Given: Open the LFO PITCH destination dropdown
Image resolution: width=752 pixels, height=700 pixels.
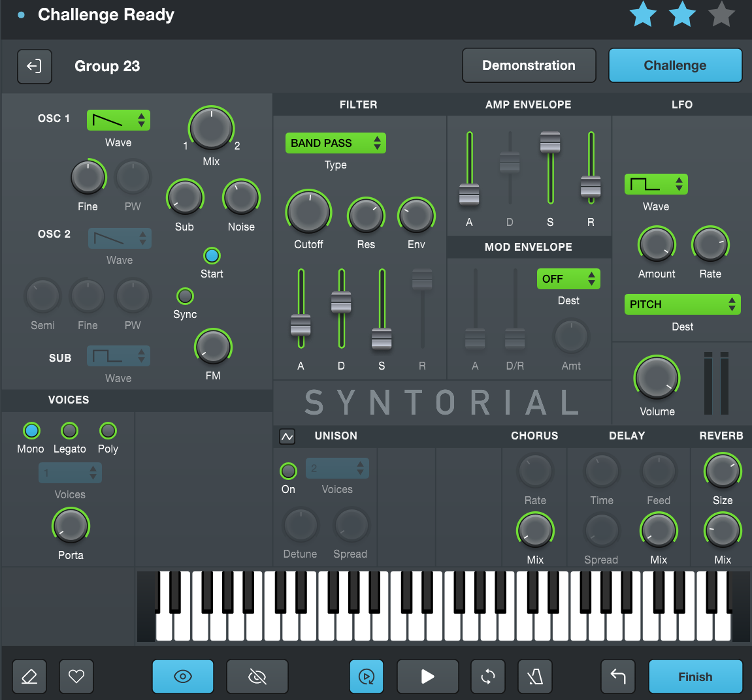Looking at the screenshot, I should tap(682, 304).
